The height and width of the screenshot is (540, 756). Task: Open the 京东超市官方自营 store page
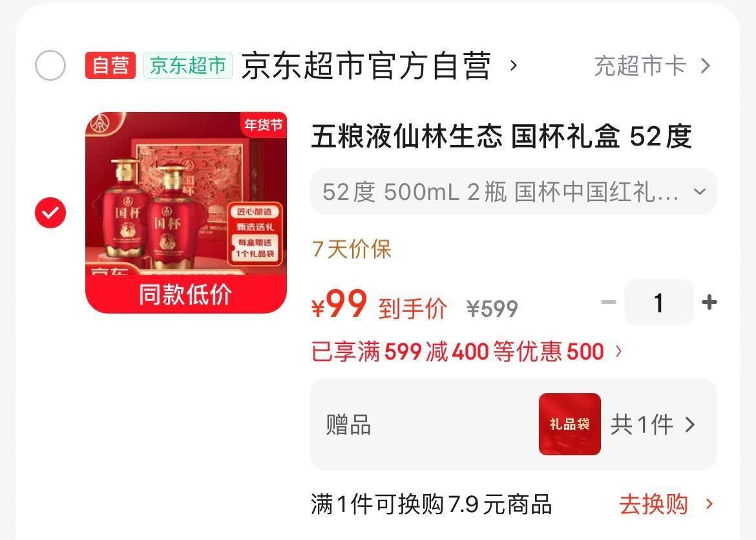(x=366, y=65)
